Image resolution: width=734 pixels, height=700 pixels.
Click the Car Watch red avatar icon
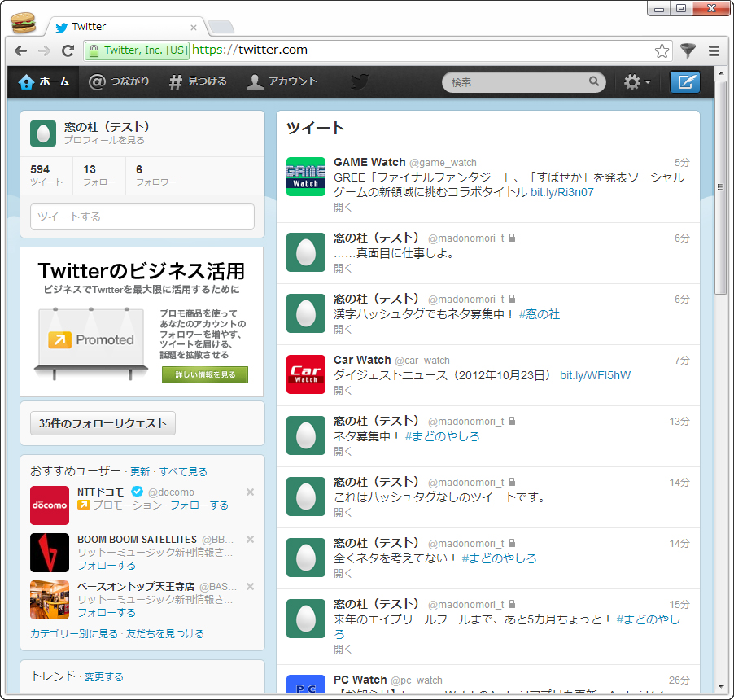click(x=305, y=374)
